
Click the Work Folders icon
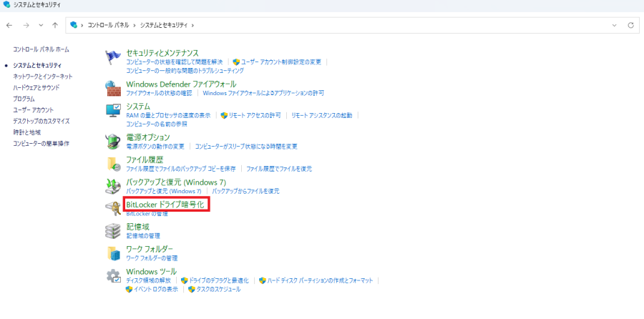(113, 253)
